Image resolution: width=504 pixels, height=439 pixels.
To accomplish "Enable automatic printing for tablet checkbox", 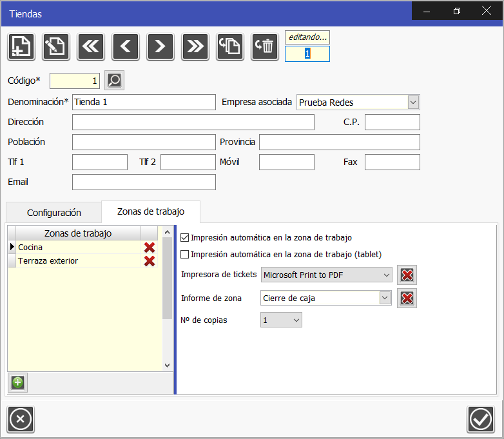I will pos(186,254).
